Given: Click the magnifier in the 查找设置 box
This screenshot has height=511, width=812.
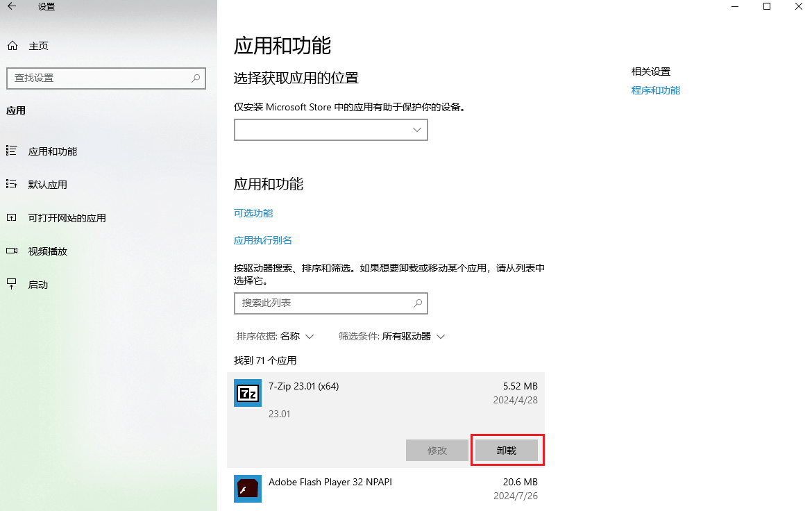Looking at the screenshot, I should tap(196, 78).
